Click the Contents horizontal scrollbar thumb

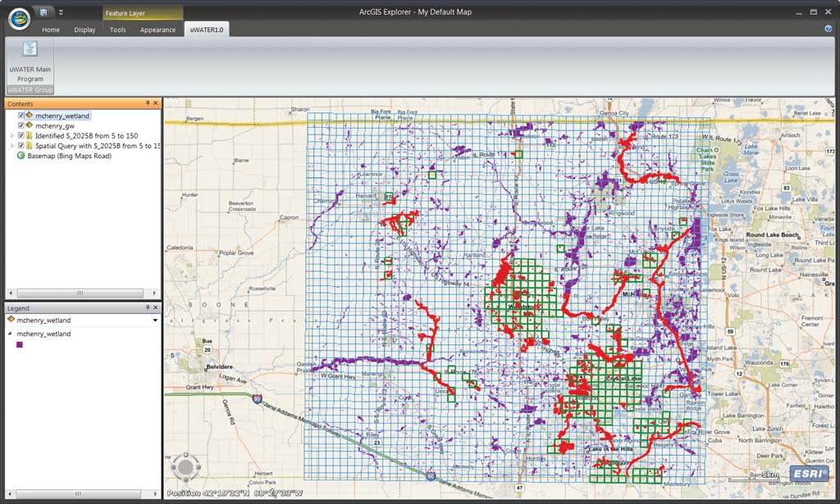[x=80, y=293]
